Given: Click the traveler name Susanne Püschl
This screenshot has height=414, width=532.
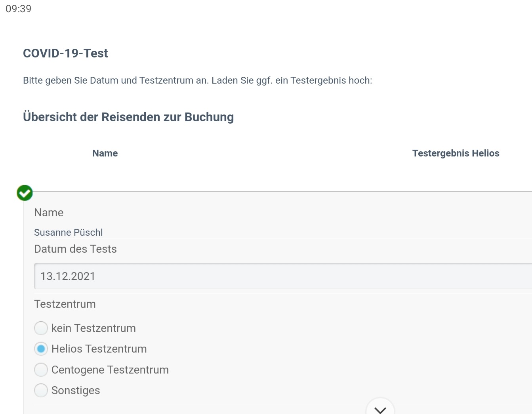Looking at the screenshot, I should point(68,233).
